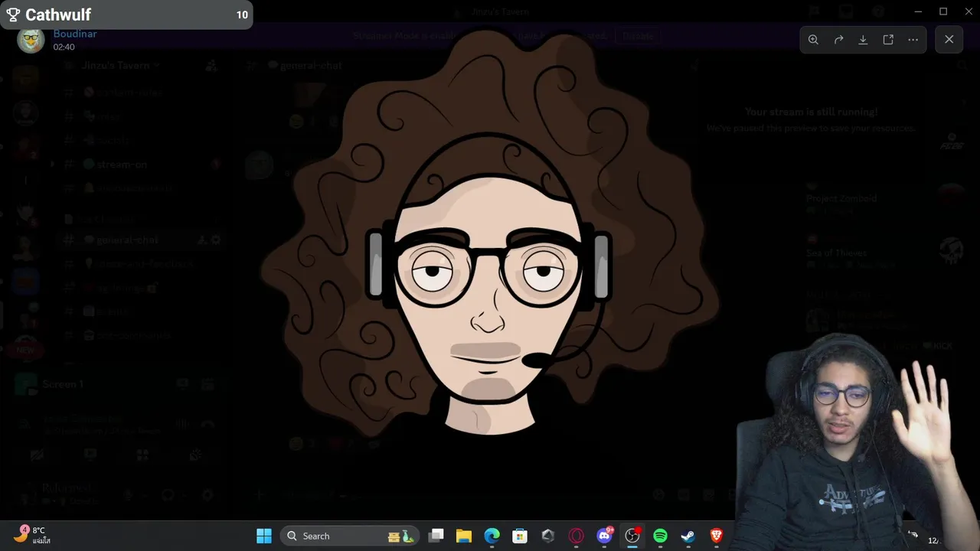Zoom in on the image with the magnifier icon
The image size is (980, 551).
813,40
